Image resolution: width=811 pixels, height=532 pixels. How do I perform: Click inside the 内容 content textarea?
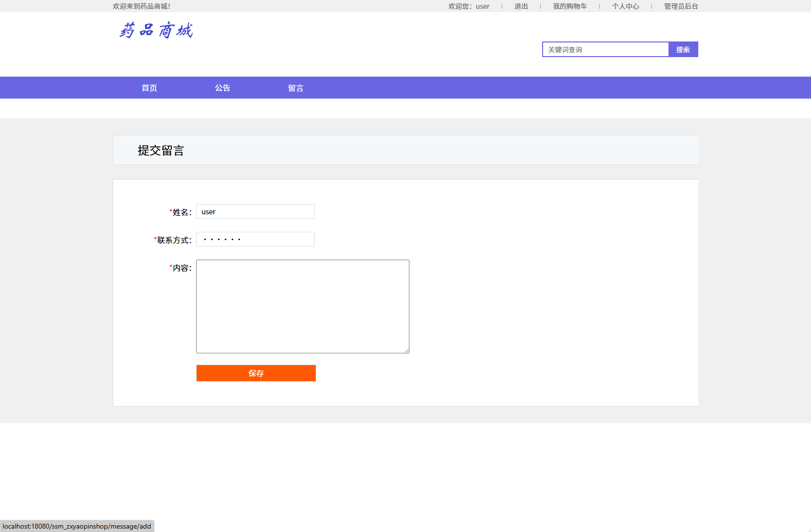click(x=303, y=307)
